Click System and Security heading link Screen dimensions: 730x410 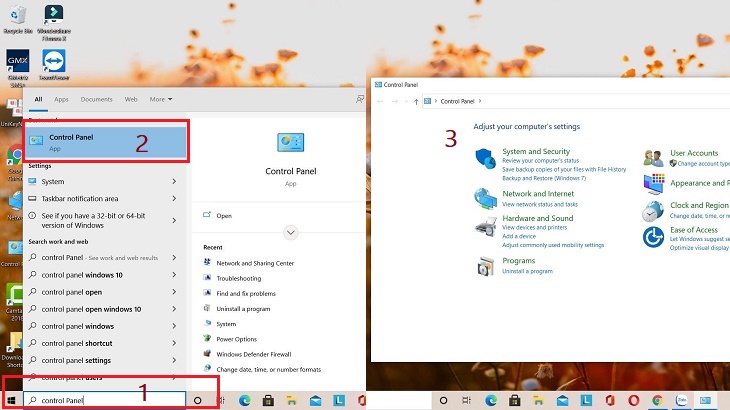click(x=536, y=151)
